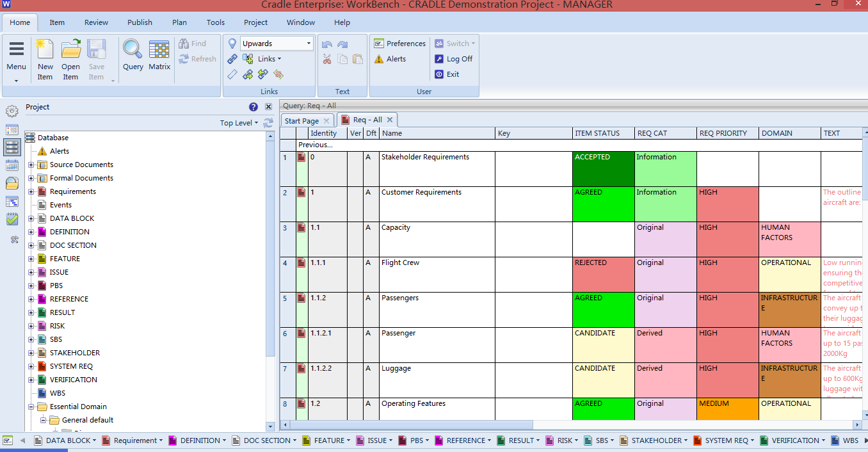Select the Database root tree item
The image size is (868, 452).
tap(52, 138)
